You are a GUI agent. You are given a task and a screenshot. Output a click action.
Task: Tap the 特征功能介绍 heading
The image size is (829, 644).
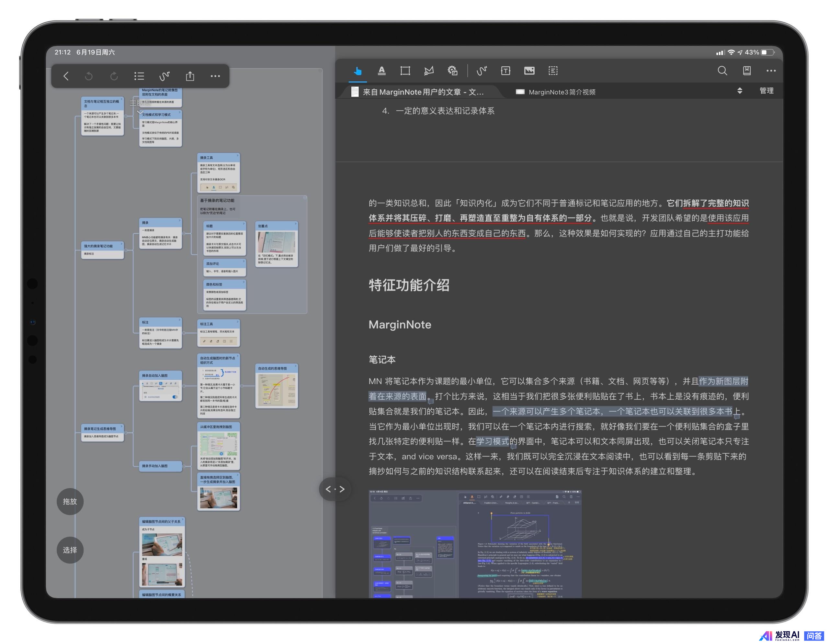tap(409, 285)
